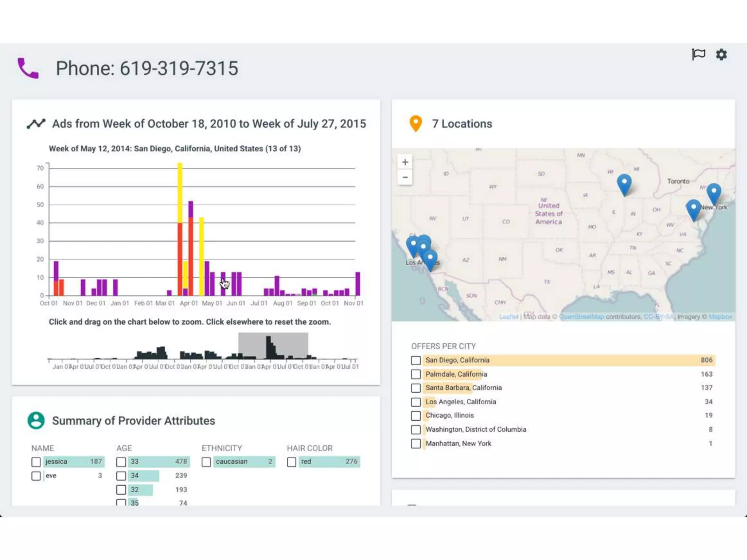Enable the red hair color checkbox
This screenshot has width=747, height=560.
pos(291,462)
